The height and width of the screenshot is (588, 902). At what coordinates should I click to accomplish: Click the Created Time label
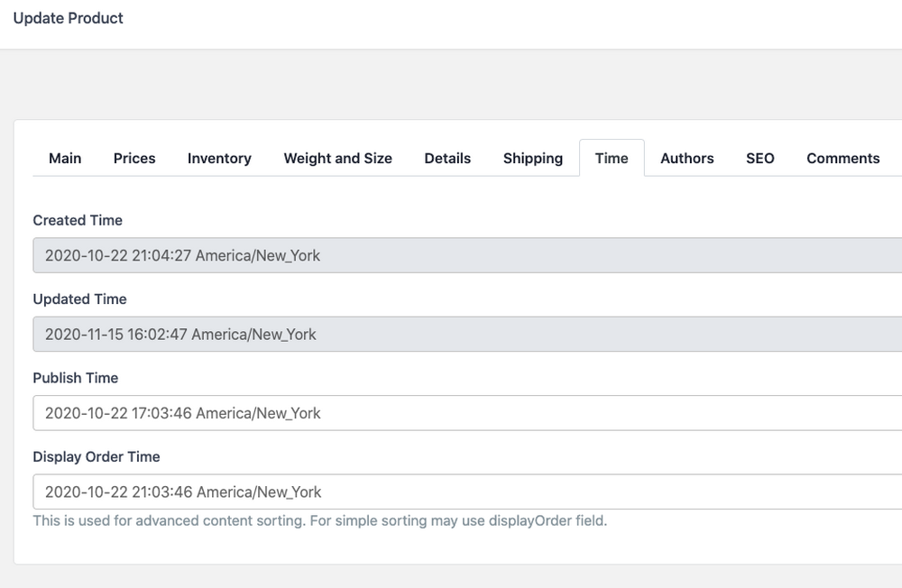click(78, 220)
